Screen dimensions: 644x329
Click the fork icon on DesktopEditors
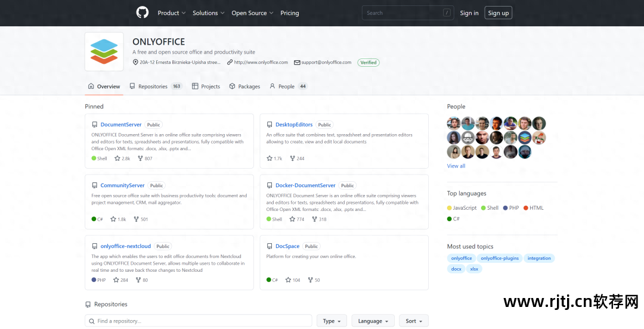292,159
